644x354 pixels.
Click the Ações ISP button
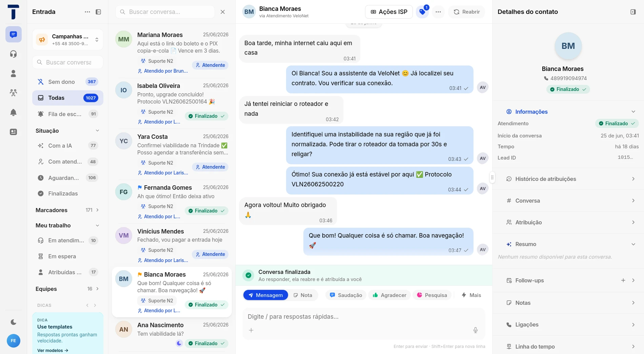(x=389, y=12)
